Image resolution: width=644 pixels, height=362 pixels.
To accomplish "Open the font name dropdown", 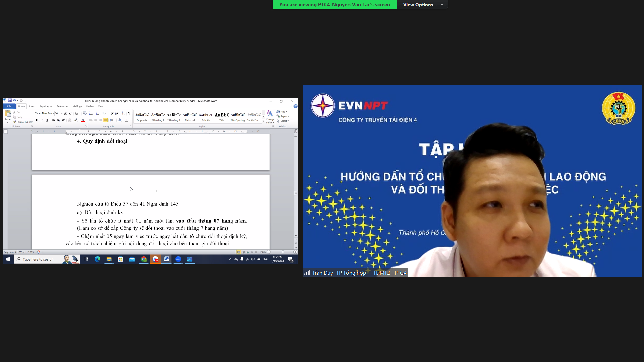I will 53,113.
